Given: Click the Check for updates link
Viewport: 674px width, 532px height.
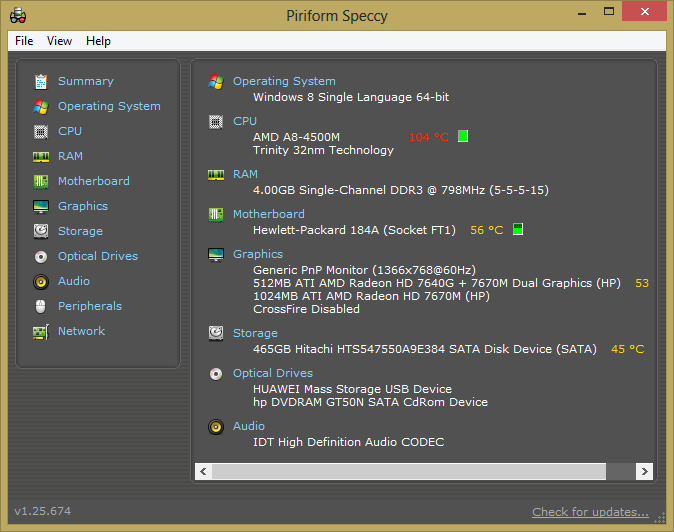Looking at the screenshot, I should 590,512.
